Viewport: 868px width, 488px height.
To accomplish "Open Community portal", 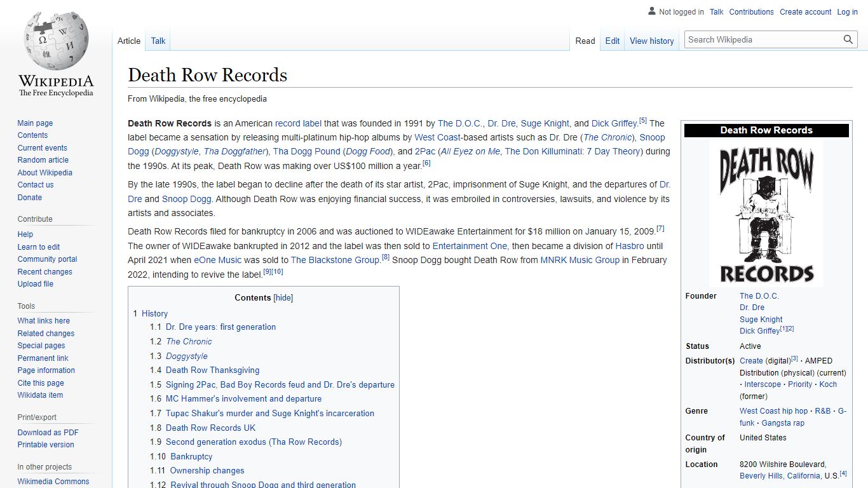I will pyautogui.click(x=47, y=259).
